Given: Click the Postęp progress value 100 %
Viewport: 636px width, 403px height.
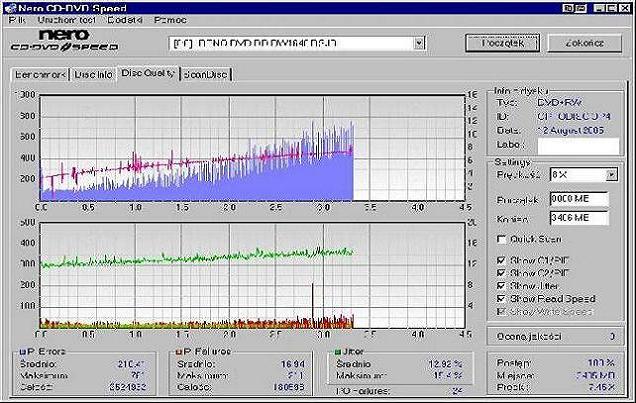Looking at the screenshot, I should (601, 363).
